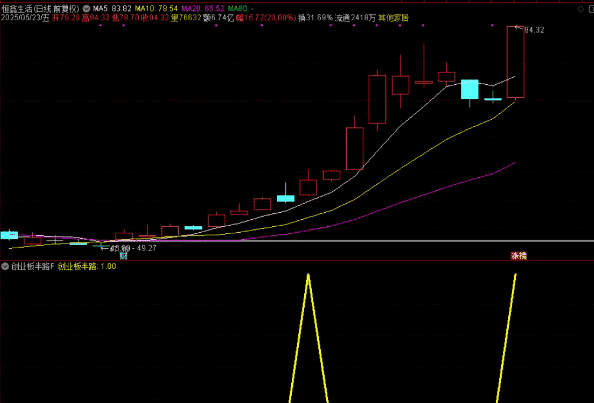The image size is (594, 403).
Task: Select the yellow 创业板丰路: 1.00 value label
Action: pos(87,266)
